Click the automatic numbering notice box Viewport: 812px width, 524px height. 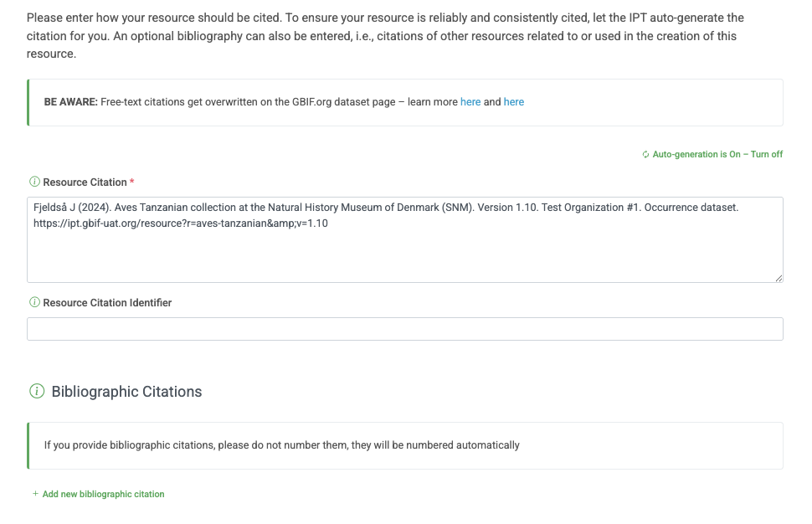click(x=404, y=445)
